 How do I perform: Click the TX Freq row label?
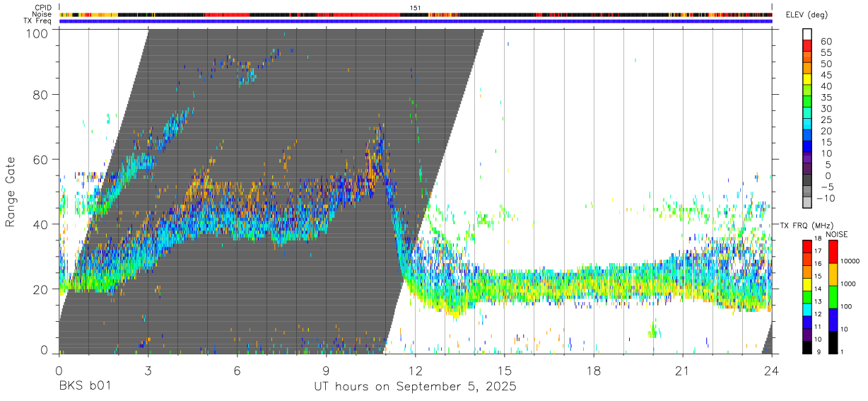point(39,21)
